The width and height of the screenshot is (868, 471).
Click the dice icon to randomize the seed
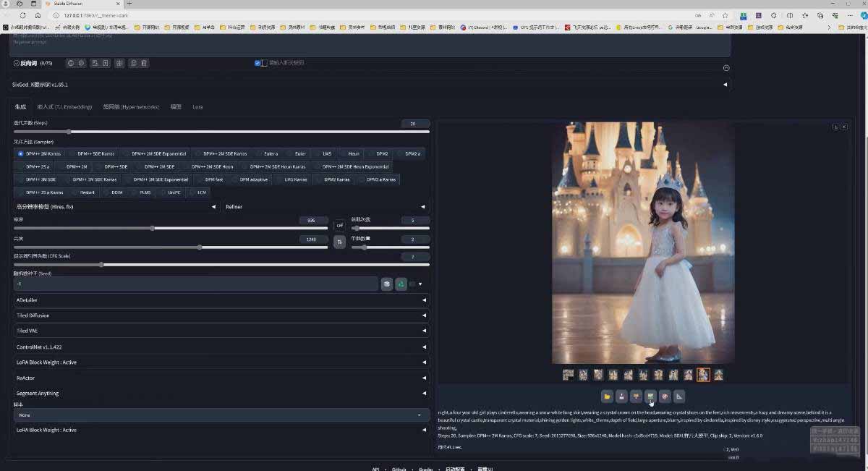[x=387, y=284]
